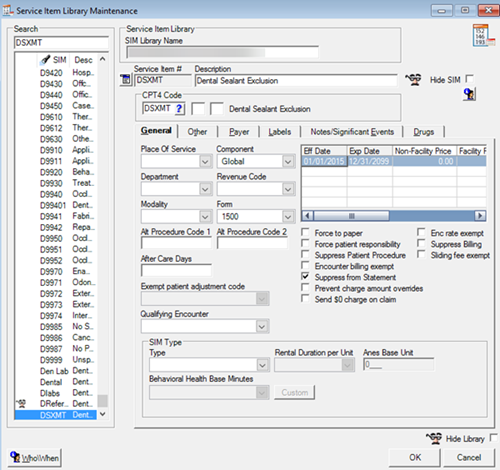Image resolution: width=500 pixels, height=470 pixels.
Task: Click the Description field
Action: pyautogui.click(x=296, y=81)
